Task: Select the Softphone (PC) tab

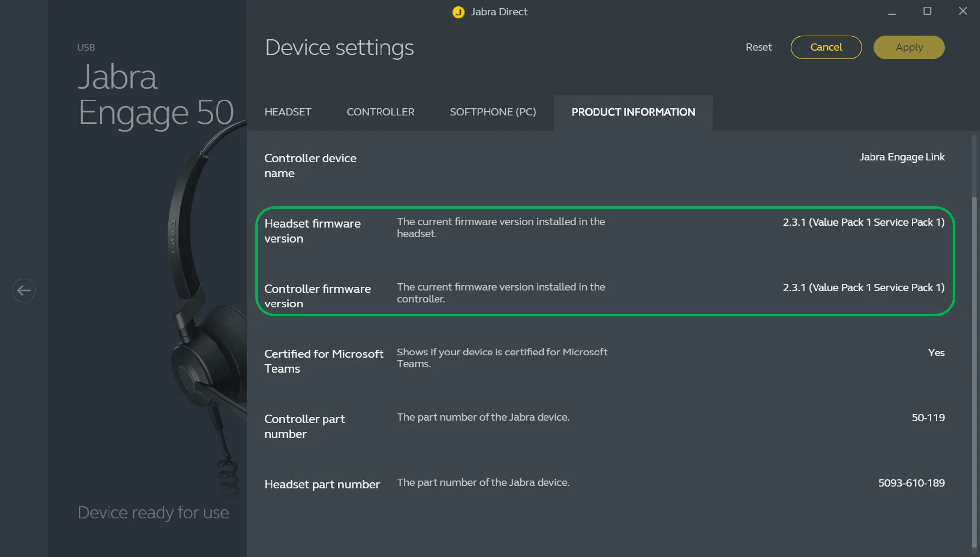Action: coord(492,112)
